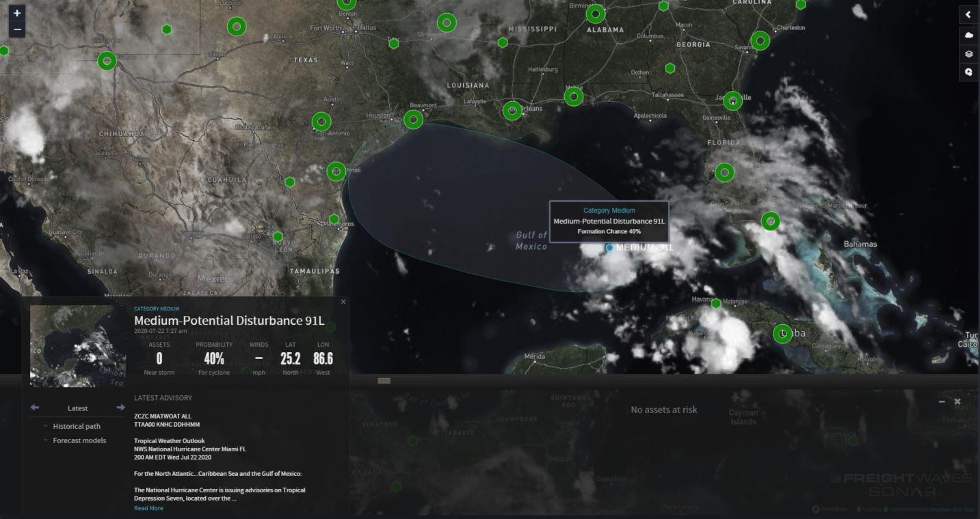Close the disturbance 91L info panel
Image resolution: width=980 pixels, height=519 pixels.
[x=343, y=302]
